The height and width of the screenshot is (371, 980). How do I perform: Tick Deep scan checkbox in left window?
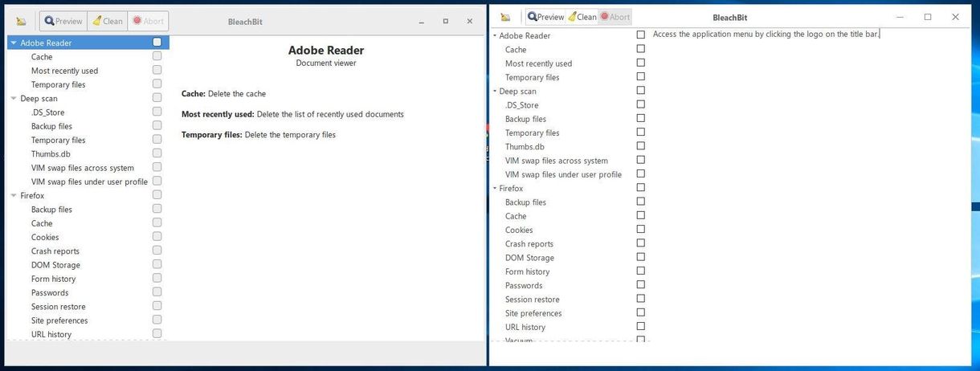coord(157,98)
